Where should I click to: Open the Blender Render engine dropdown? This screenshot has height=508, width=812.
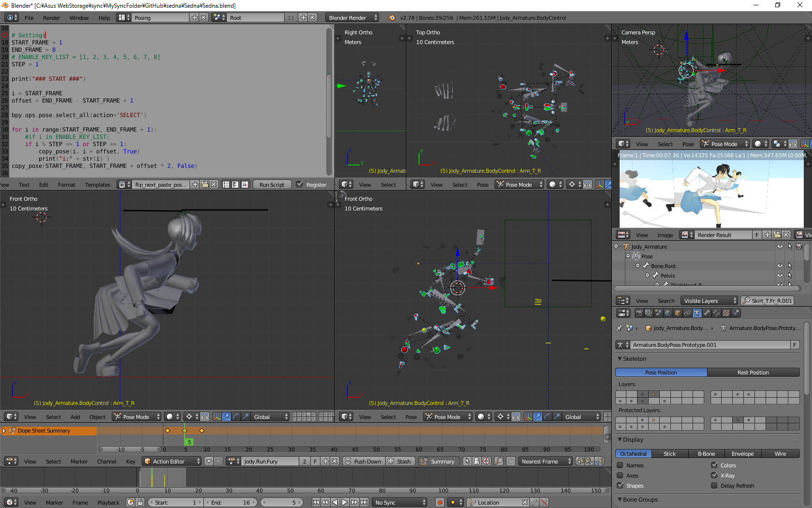click(x=352, y=17)
